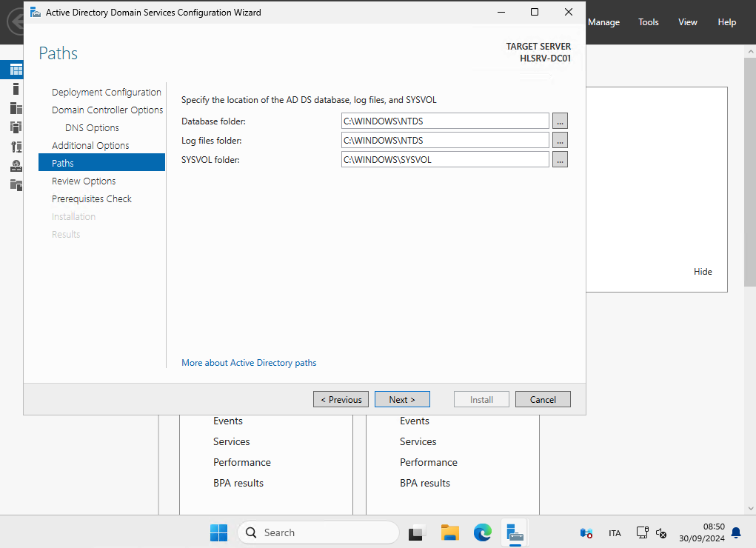756x548 pixels.
Task: Open the Dashboard icon in Server Manager sidebar
Action: (16, 70)
